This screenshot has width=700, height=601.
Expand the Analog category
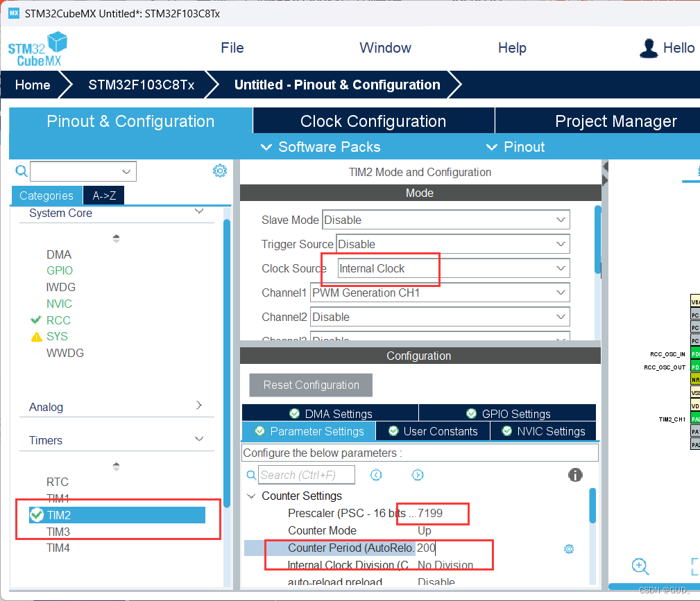[199, 405]
